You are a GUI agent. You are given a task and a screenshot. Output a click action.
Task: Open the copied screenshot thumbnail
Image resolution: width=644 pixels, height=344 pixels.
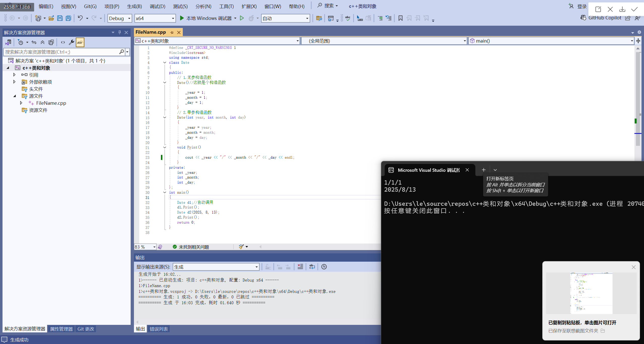[x=591, y=293]
